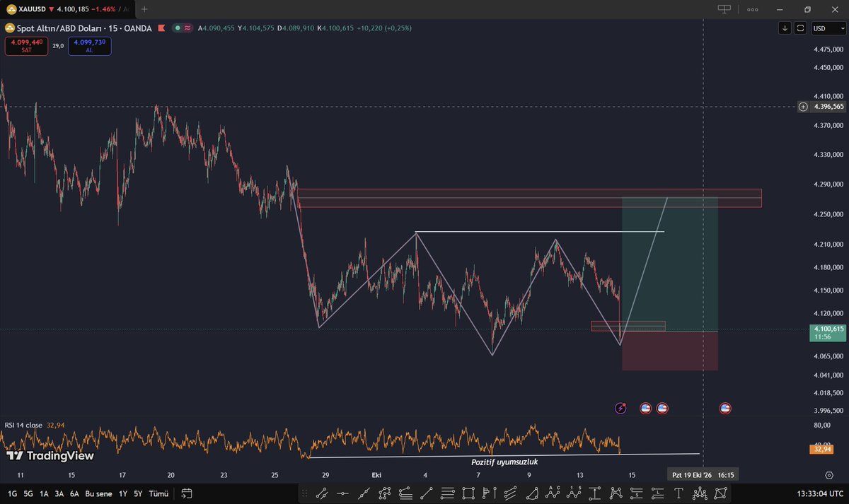Image resolution: width=849 pixels, height=504 pixels.
Task: Open the window layout menu icon
Action: [x=724, y=9]
